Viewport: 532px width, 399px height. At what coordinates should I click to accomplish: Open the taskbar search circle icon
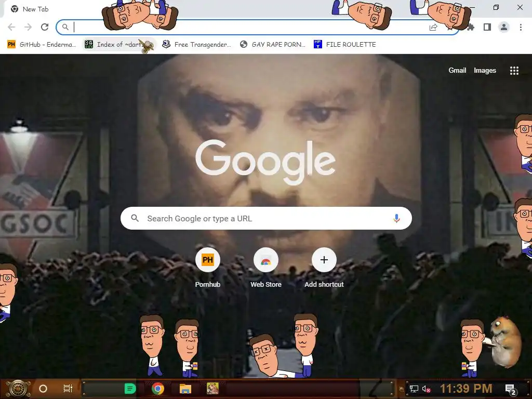click(43, 389)
